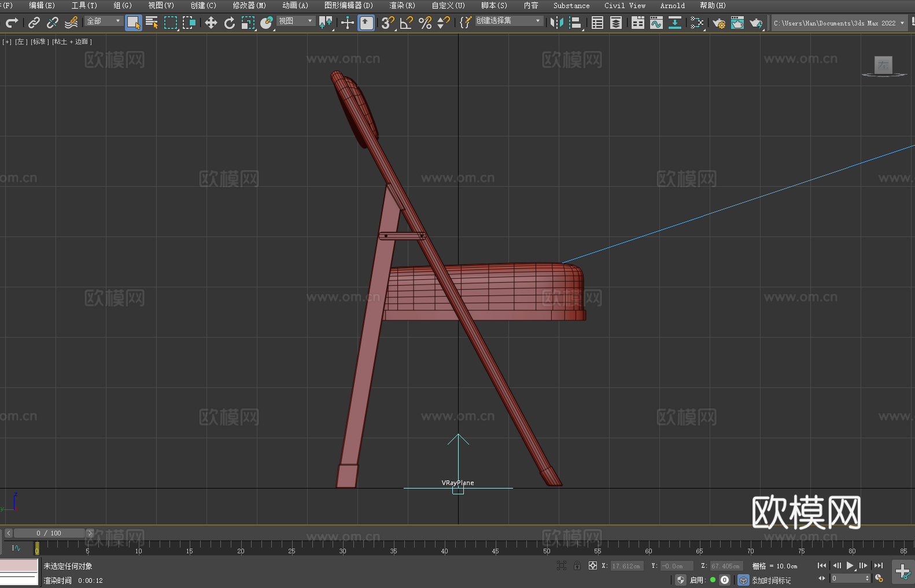Click Select and Manipulate crosshair icon

tap(348, 23)
